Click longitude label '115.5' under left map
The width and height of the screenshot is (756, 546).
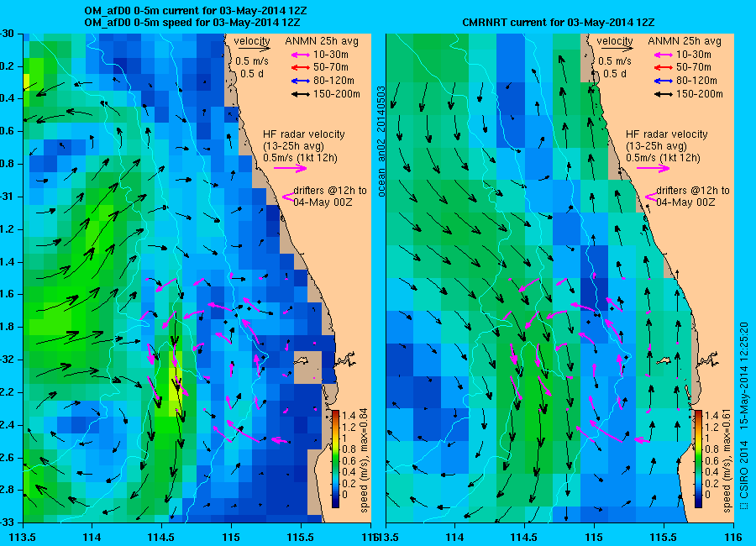coord(301,538)
